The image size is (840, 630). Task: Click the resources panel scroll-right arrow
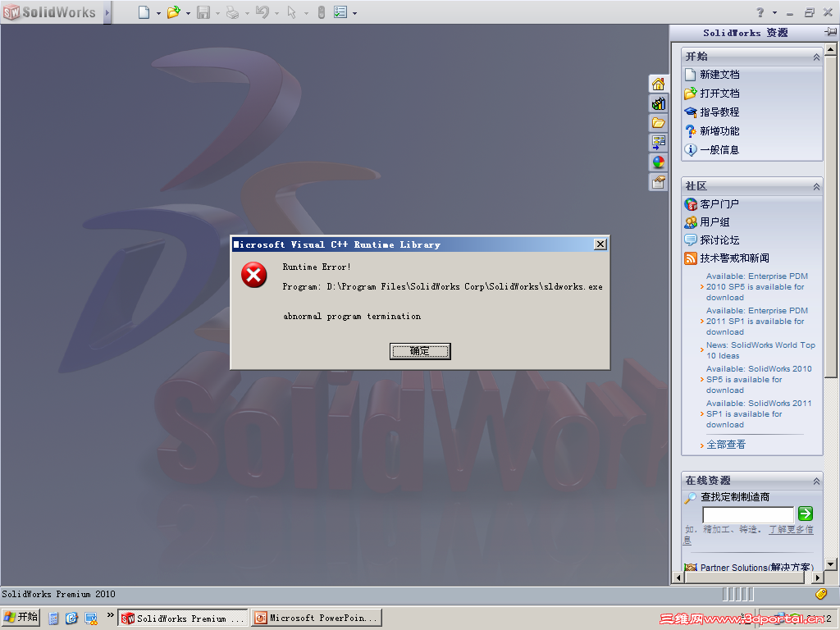pos(817,577)
